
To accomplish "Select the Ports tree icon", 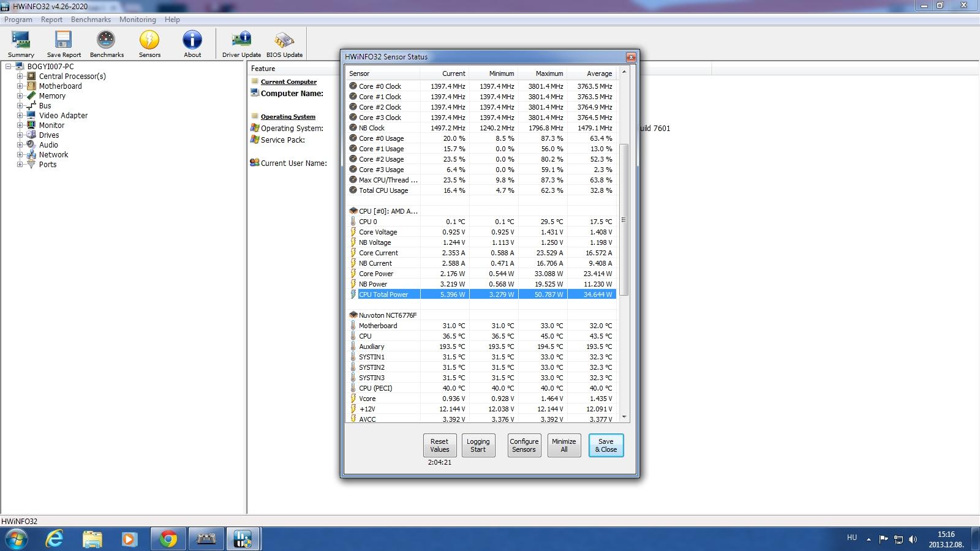I will 31,165.
